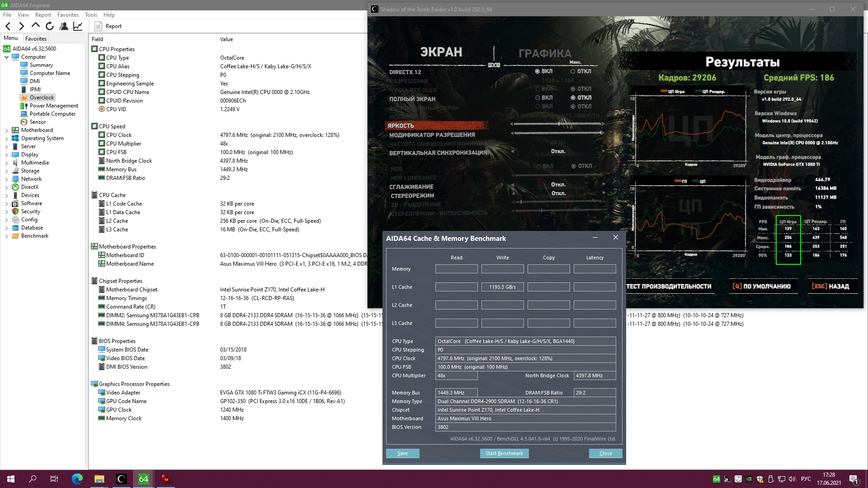Click the Start Benchmark button
This screenshot has width=868, height=488.
(504, 453)
